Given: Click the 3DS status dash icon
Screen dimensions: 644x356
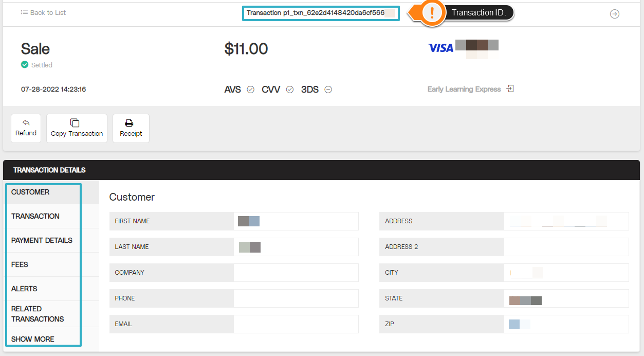Looking at the screenshot, I should [x=328, y=89].
